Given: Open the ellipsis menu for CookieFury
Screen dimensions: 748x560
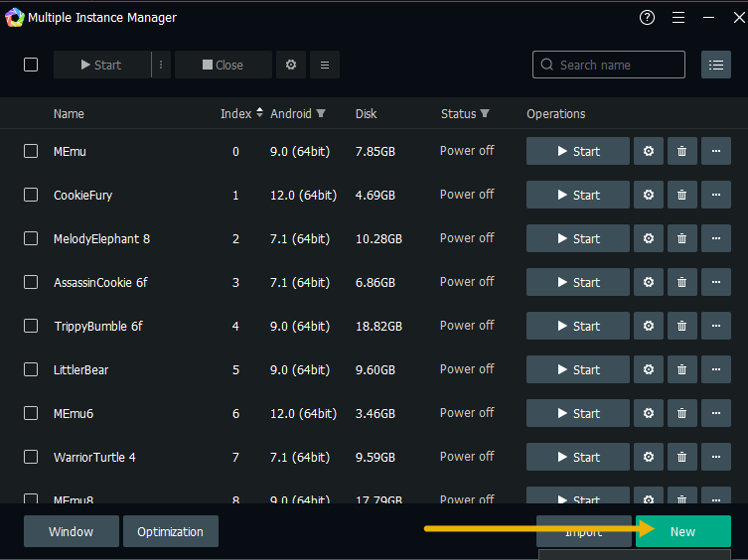Looking at the screenshot, I should (x=716, y=195).
